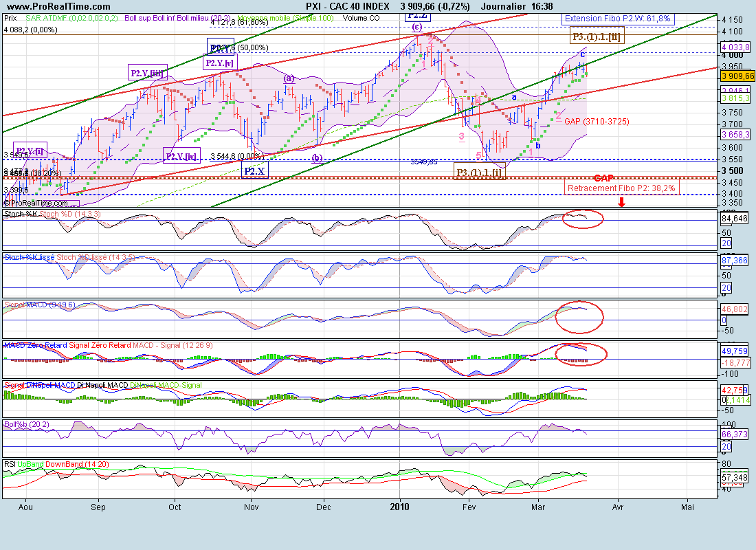
Task: Click the yellow 3 909,66 price tag
Action: point(737,76)
